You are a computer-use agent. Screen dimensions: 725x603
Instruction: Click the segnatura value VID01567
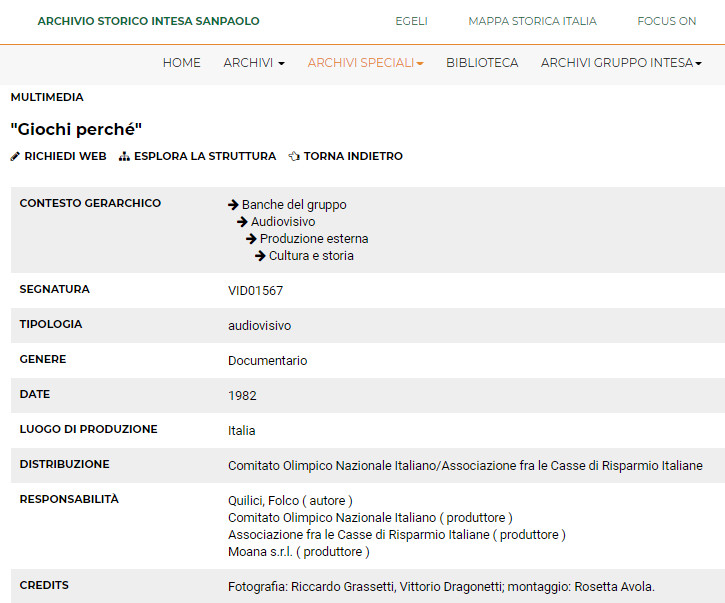tap(255, 291)
